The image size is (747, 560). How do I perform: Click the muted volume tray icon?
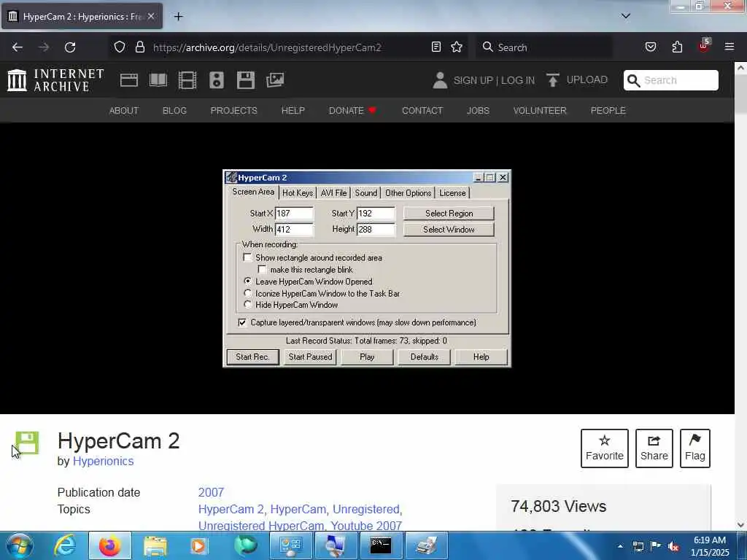pyautogui.click(x=673, y=546)
